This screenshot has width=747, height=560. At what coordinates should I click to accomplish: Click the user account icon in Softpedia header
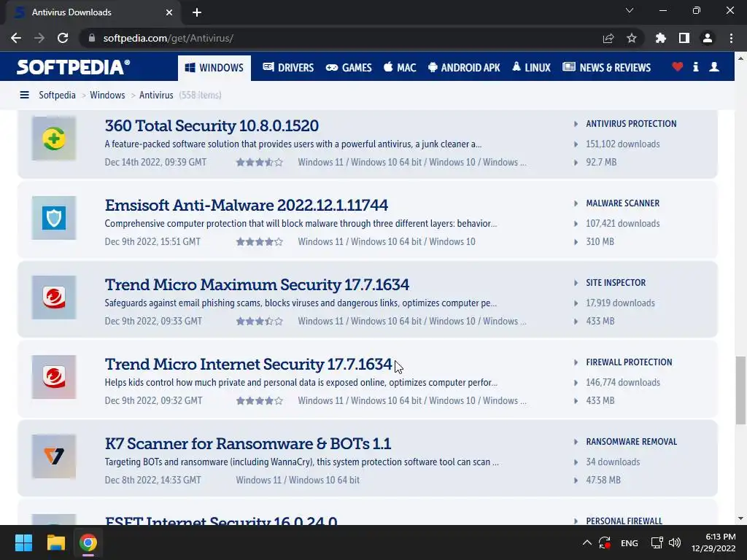pos(713,66)
